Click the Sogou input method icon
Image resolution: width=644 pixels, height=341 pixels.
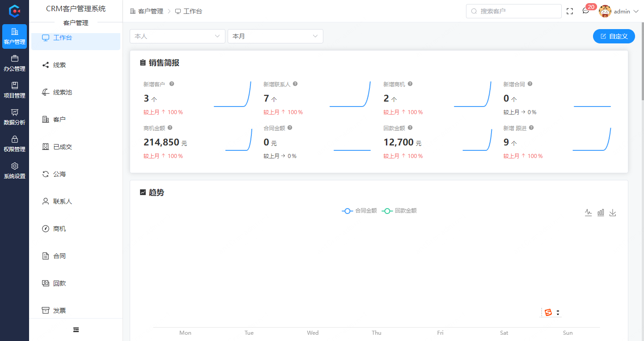tap(548, 312)
